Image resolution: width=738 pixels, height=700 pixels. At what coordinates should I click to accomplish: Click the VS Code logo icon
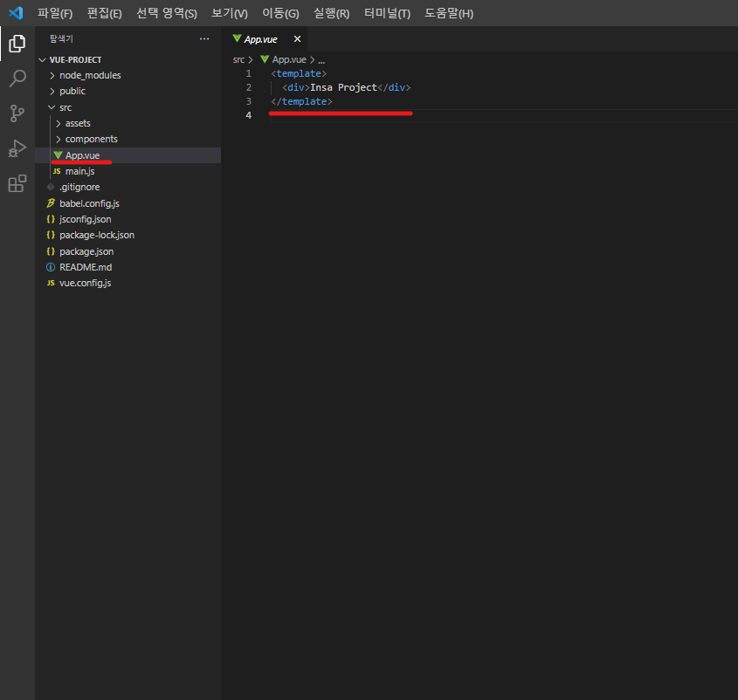16,13
